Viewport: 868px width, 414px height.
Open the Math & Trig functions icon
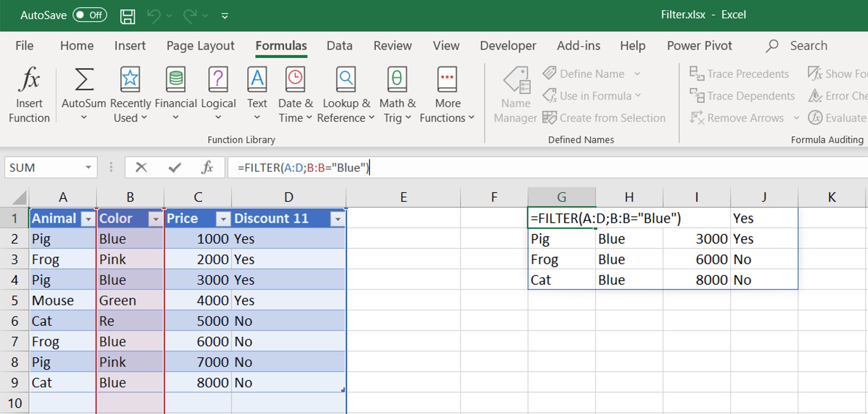[x=397, y=79]
